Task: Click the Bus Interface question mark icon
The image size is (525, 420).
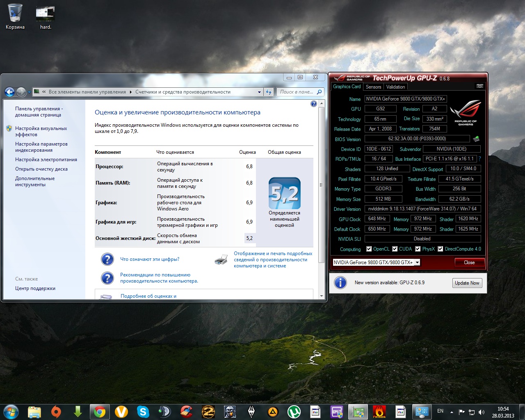Action: point(479,159)
